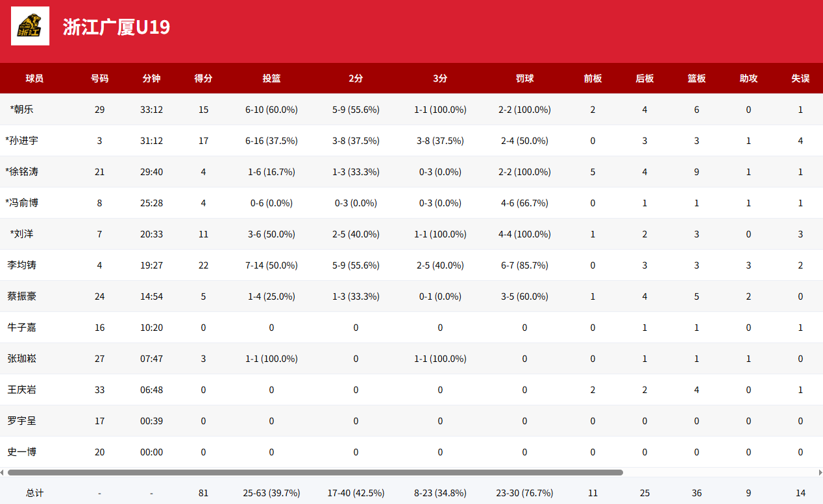This screenshot has width=823, height=504.
Task: Click the 罚球 column header
Action: point(524,78)
